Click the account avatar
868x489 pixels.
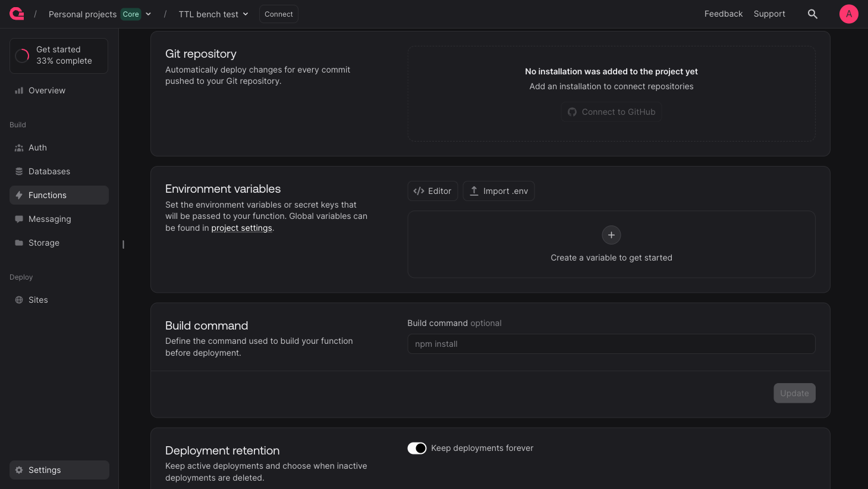(848, 14)
